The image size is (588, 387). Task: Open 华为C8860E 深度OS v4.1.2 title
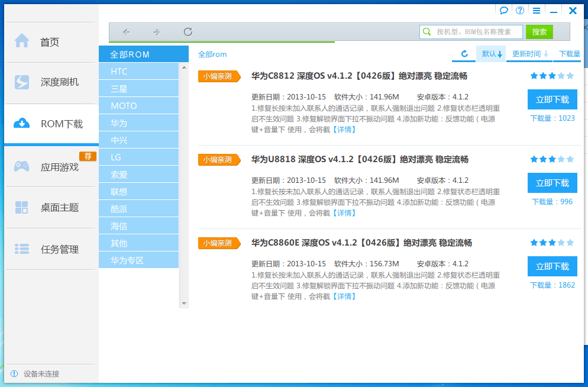click(361, 243)
